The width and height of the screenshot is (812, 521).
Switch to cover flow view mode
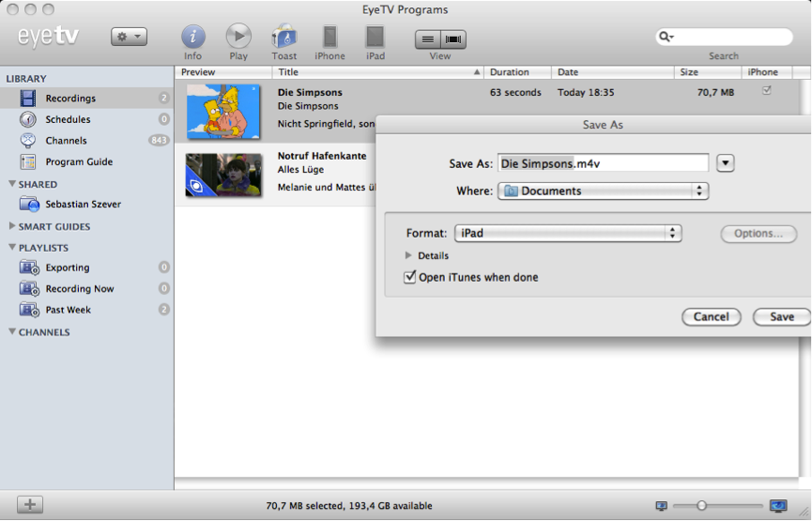pyautogui.click(x=453, y=39)
